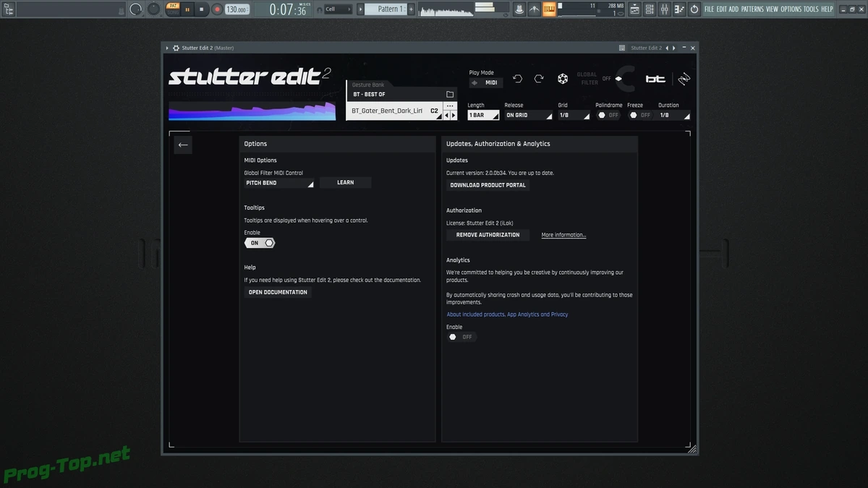This screenshot has width=868, height=488.
Task: Click the iZotope logo icon
Action: pos(684,79)
